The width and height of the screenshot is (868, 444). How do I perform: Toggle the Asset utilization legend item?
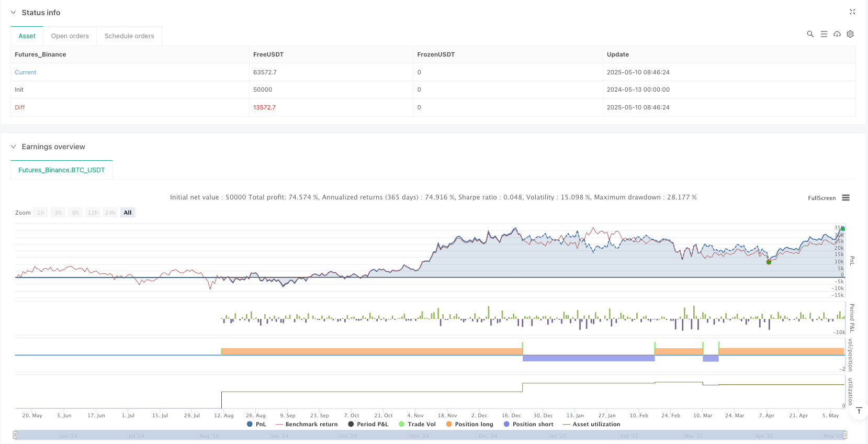coord(591,424)
